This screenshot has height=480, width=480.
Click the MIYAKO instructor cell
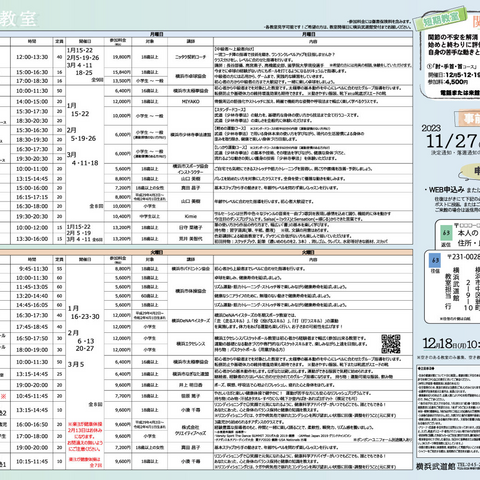point(190,101)
